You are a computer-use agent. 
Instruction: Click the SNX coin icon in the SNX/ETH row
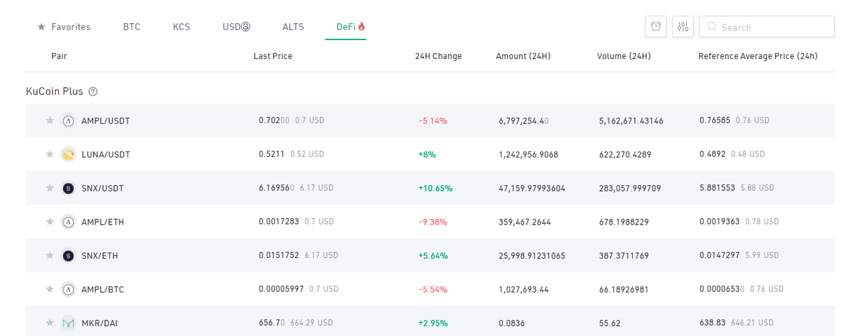[68, 256]
